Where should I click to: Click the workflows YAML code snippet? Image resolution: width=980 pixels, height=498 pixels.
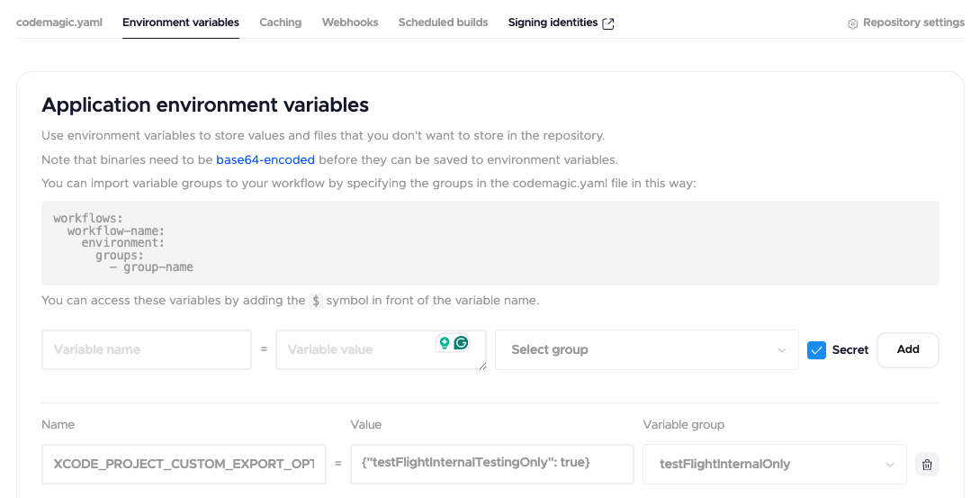tap(490, 243)
